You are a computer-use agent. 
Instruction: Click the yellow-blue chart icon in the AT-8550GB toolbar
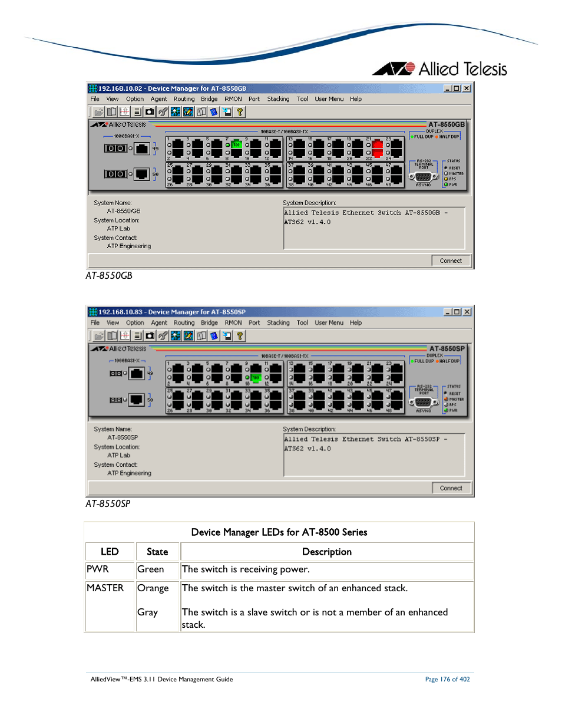click(189, 111)
